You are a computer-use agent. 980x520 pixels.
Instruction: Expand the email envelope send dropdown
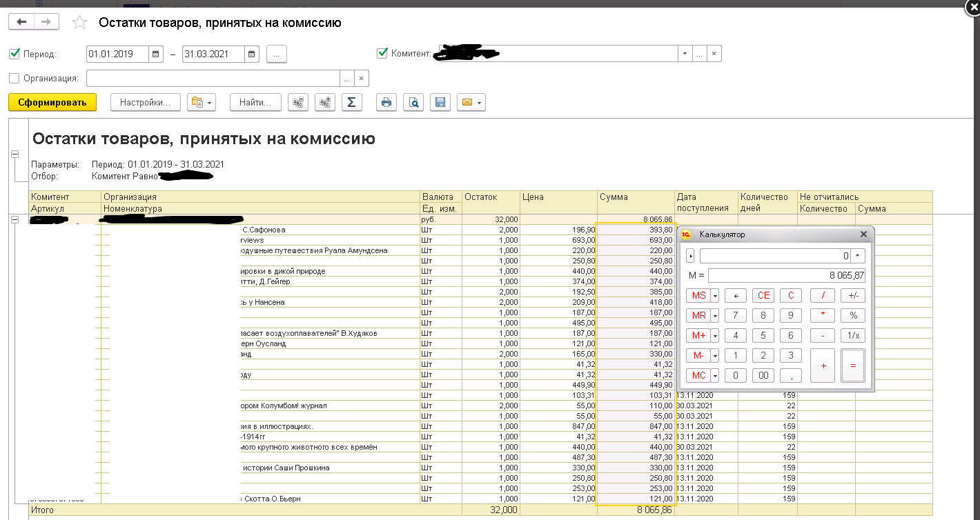point(471,103)
